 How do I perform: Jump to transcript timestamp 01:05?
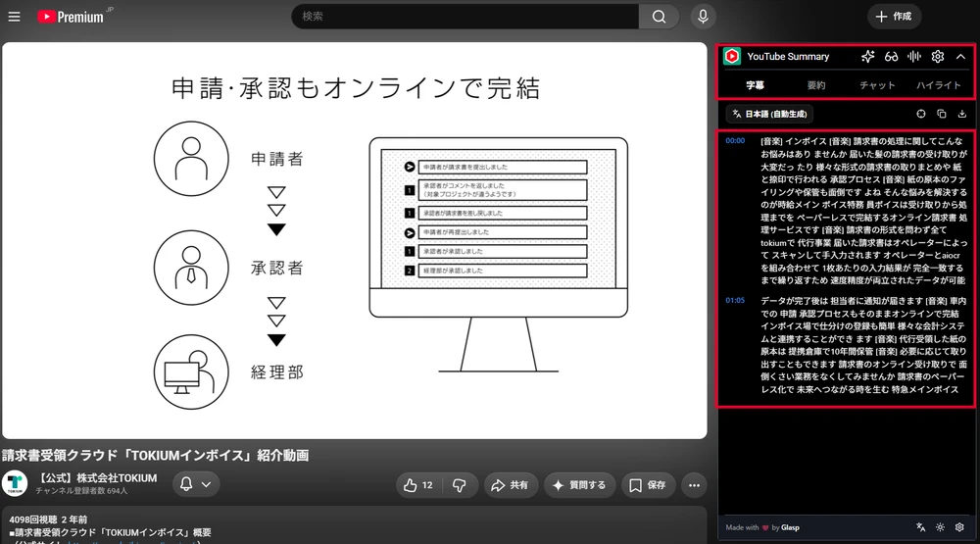point(735,300)
